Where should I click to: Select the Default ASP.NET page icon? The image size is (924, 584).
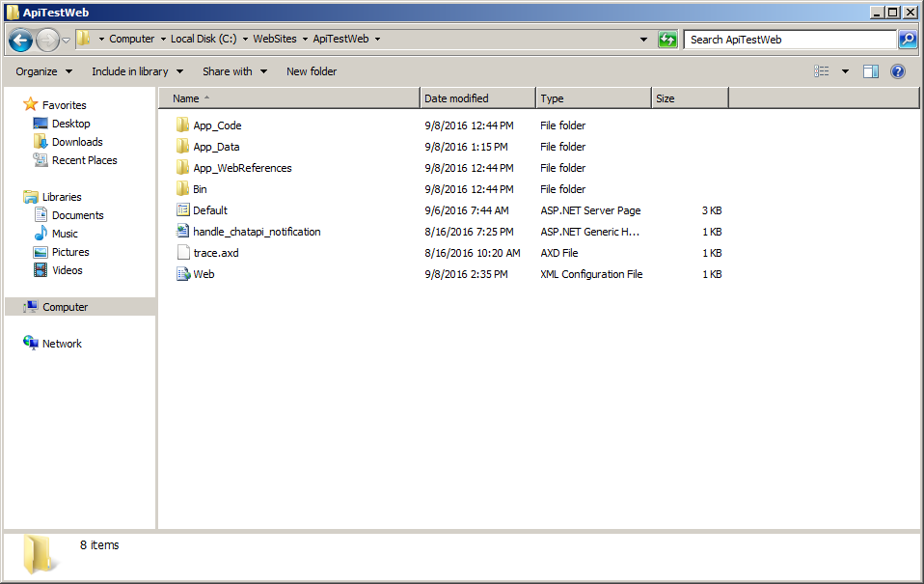click(182, 210)
